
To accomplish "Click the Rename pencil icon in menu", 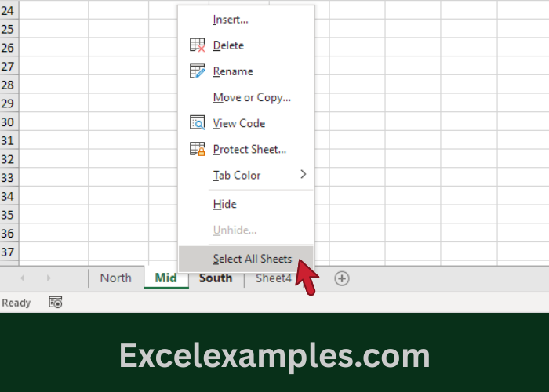I will (198, 71).
